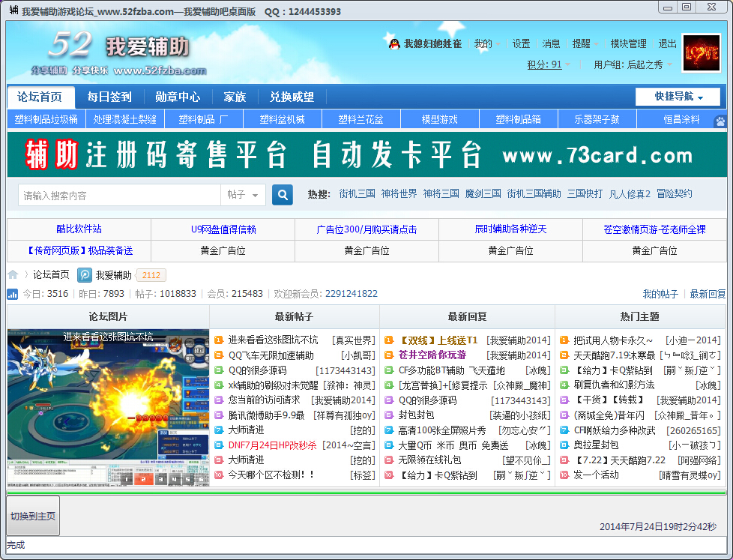Open hot topic 奥拉星封包
This screenshot has height=560, width=733.
click(596, 445)
